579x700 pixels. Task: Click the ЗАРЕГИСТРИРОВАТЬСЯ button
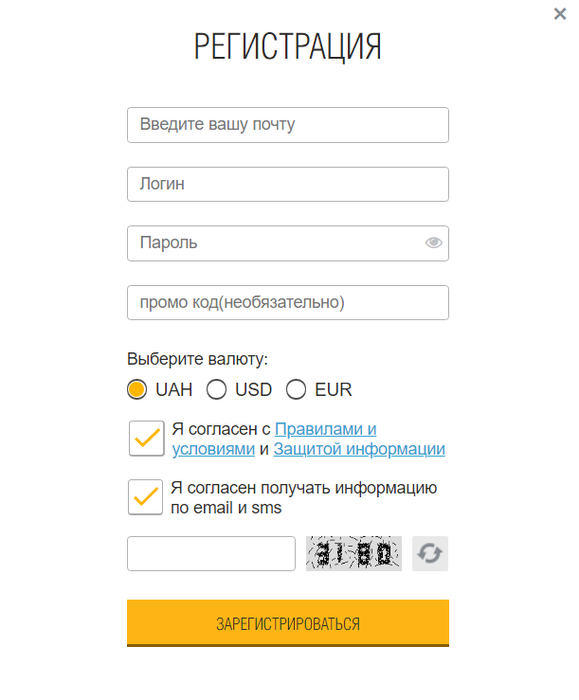[288, 623]
